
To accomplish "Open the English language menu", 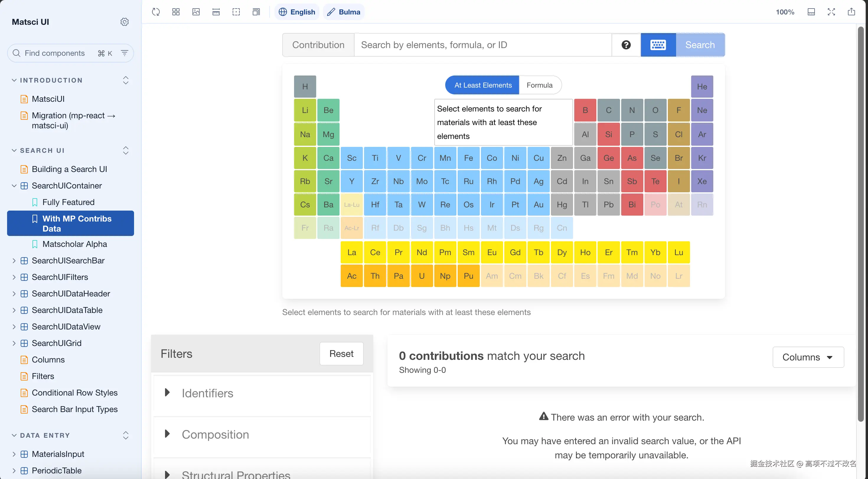I will point(297,12).
